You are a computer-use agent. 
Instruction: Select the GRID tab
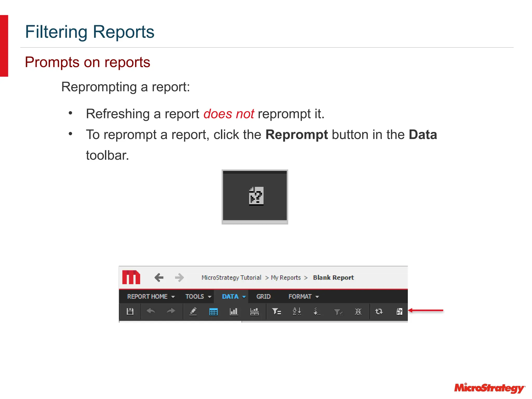pos(263,296)
